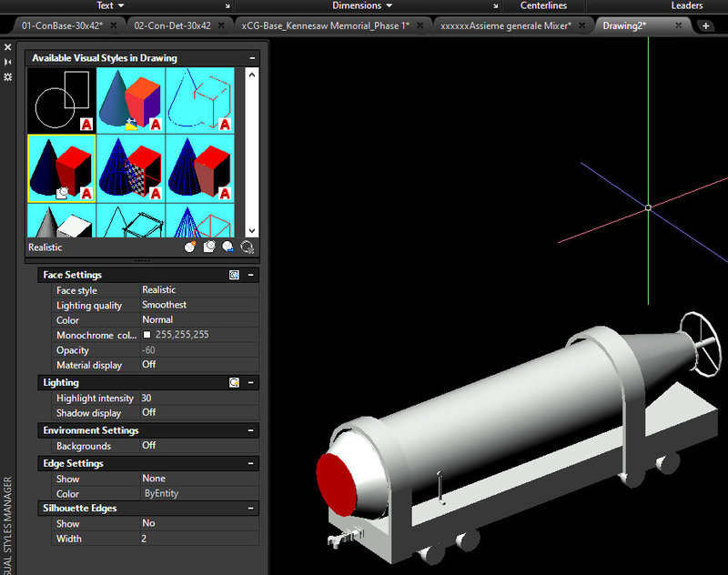Collapse the Face Settings section
The image size is (728, 575).
[x=251, y=275]
